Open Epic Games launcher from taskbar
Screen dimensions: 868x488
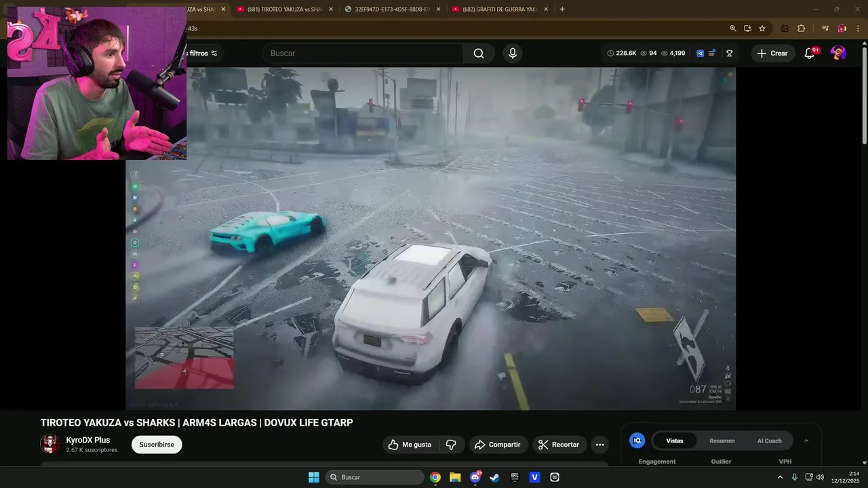(x=515, y=477)
